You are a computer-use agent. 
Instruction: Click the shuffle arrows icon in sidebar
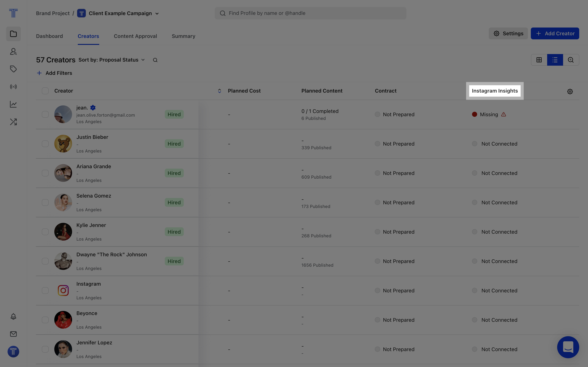point(13,122)
